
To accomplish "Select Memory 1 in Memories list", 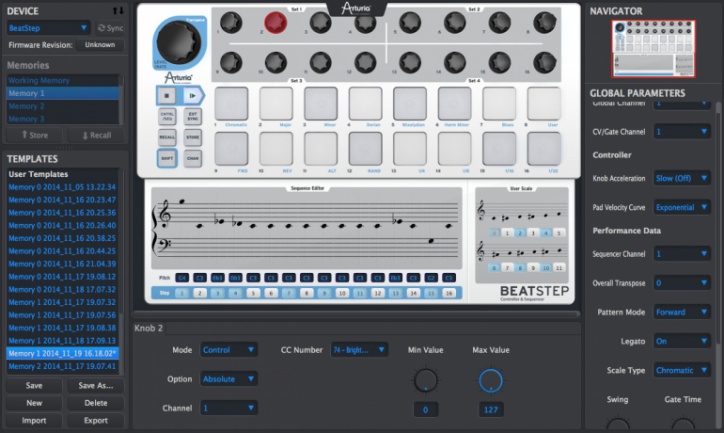I will click(x=63, y=93).
